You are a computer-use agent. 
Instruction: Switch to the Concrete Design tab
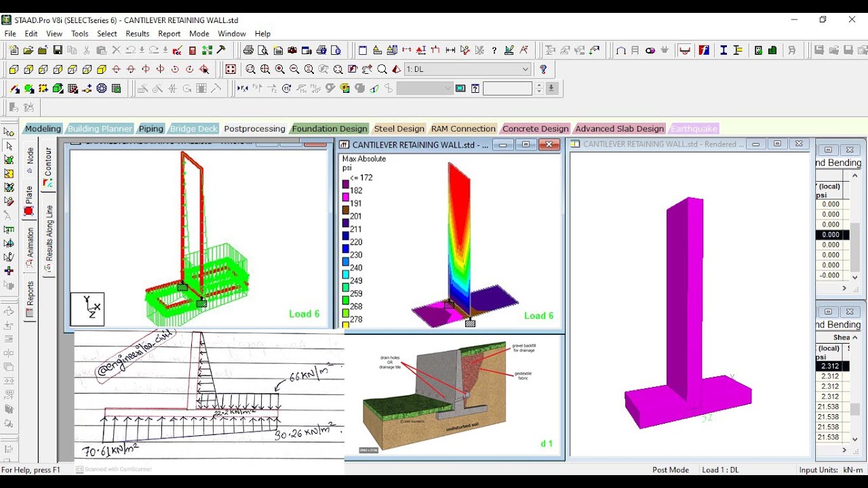[x=535, y=129]
